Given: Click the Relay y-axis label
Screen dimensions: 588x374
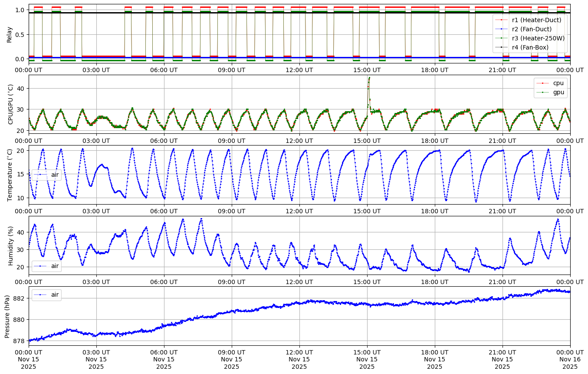Looking at the screenshot, I should click(x=10, y=34).
